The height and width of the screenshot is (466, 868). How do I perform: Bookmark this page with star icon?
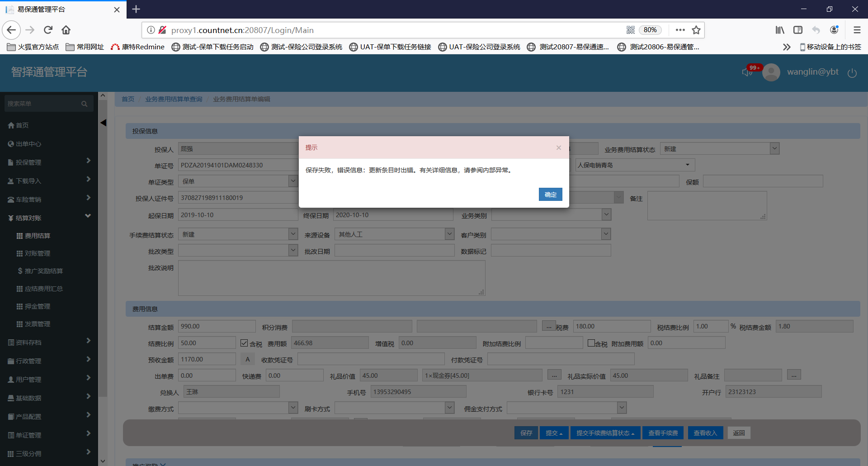pos(696,30)
